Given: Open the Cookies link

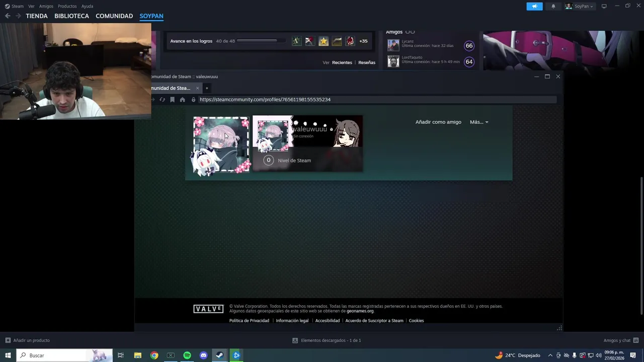Looking at the screenshot, I should [416, 321].
